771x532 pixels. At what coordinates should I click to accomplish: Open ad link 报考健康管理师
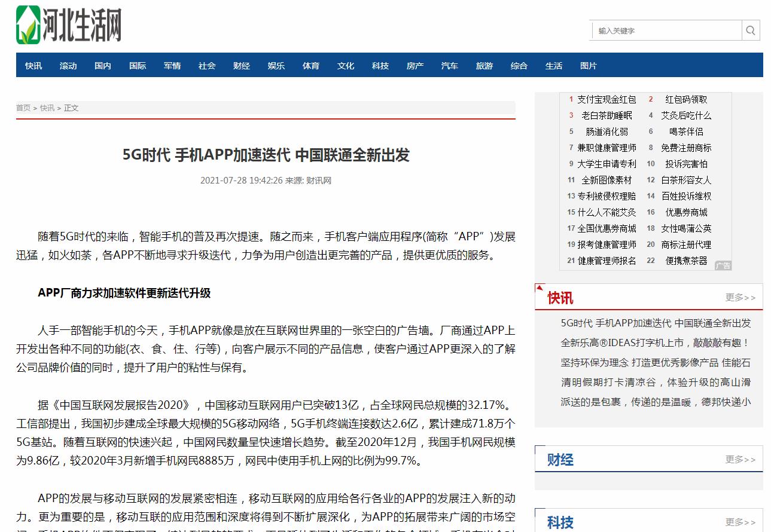point(607,244)
